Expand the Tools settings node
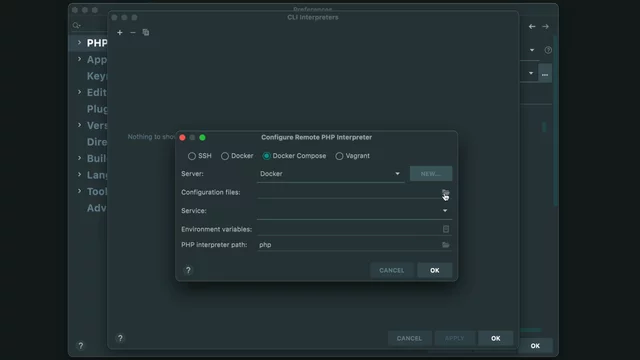The image size is (640, 360). tap(79, 191)
